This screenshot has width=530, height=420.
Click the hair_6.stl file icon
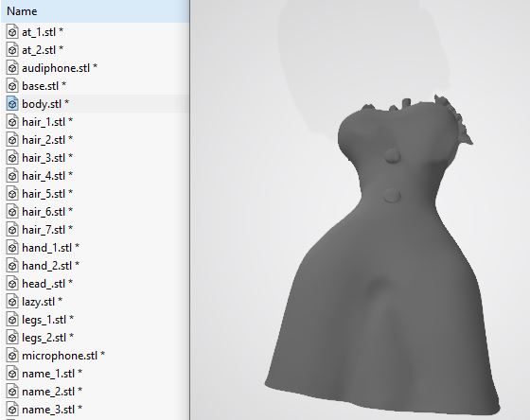tap(12, 212)
